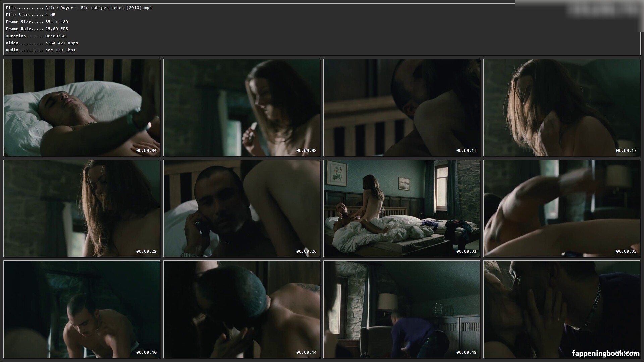
Task: Open the thumbnail timestamped 00:00:22
Action: [82, 208]
